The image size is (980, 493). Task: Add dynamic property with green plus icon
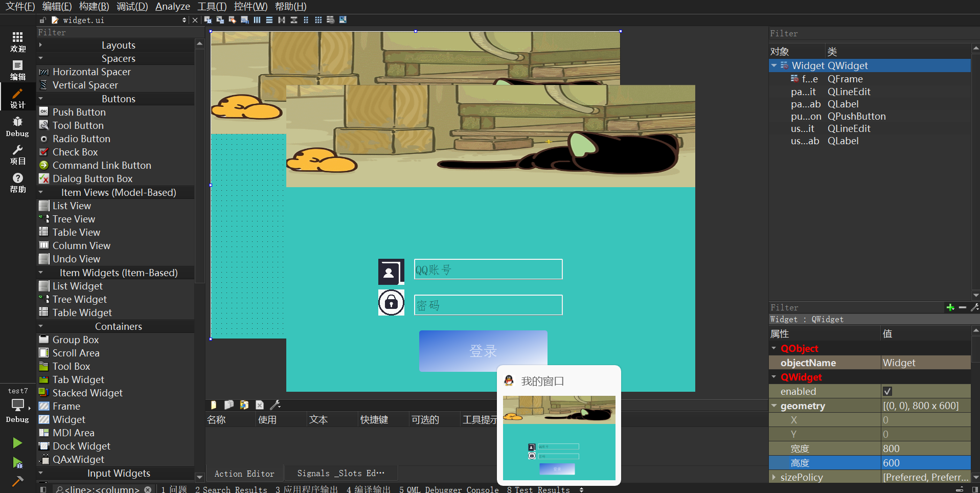(x=950, y=307)
